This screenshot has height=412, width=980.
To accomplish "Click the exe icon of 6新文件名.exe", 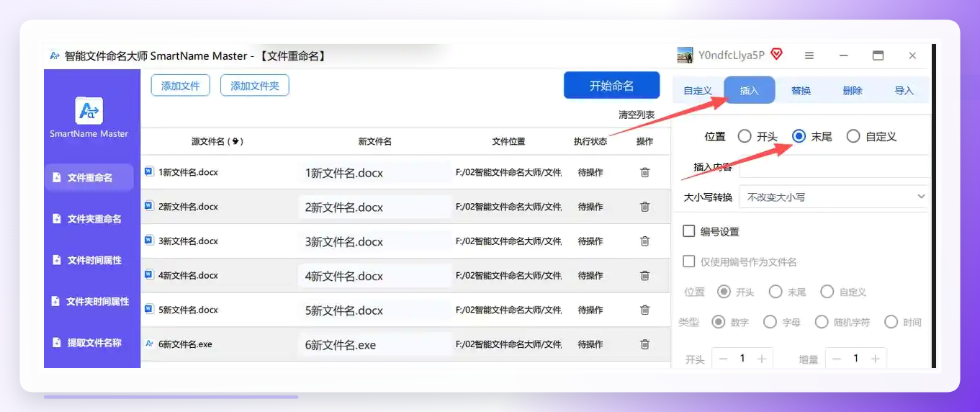I will pyautogui.click(x=149, y=344).
